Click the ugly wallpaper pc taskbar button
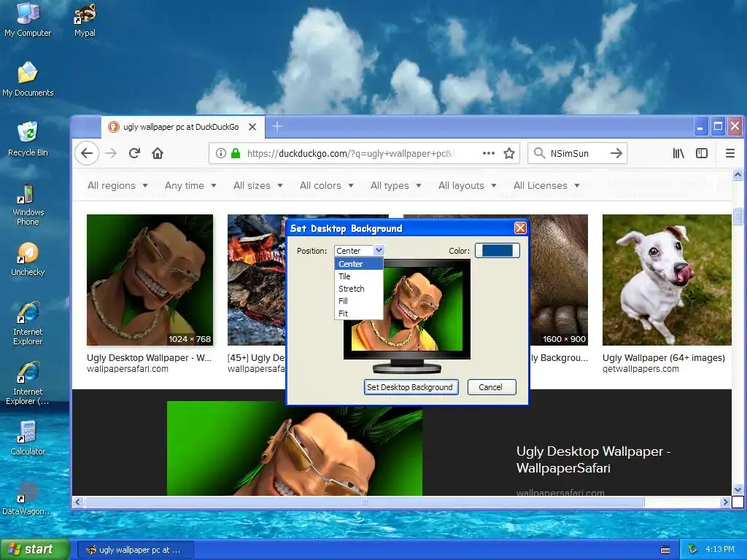747x560 pixels. [x=135, y=550]
